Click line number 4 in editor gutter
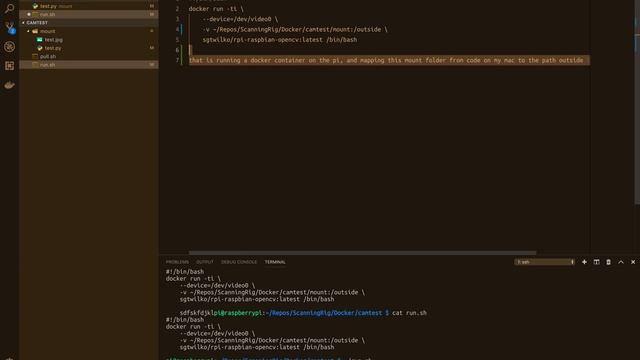This screenshot has width=640, height=360. (x=178, y=29)
